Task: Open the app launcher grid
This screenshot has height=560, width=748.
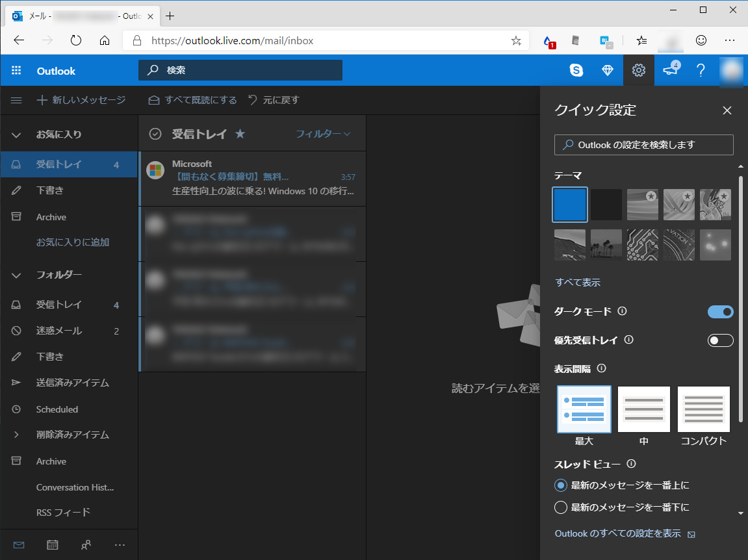Action: coord(16,71)
